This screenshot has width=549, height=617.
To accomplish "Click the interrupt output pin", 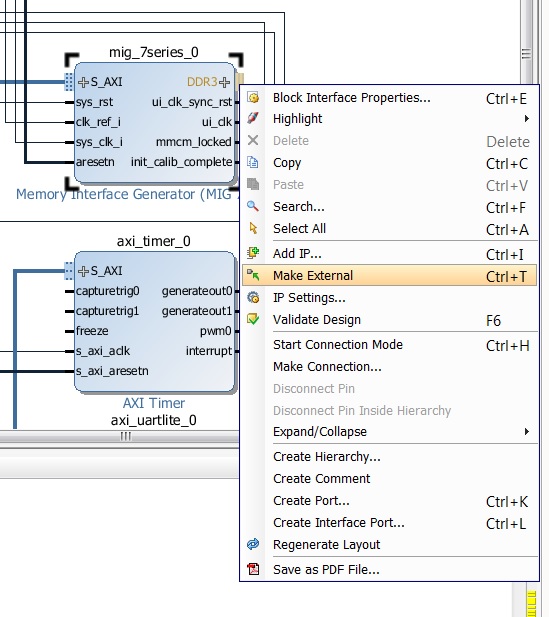I will point(209,351).
